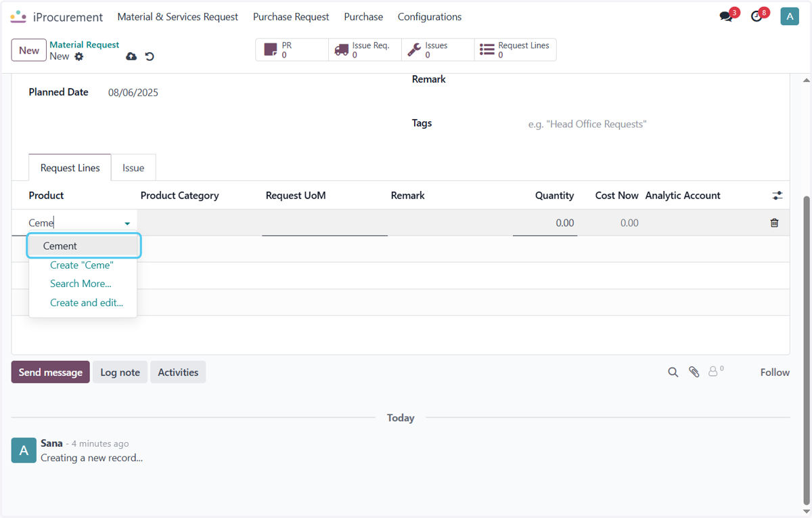Click the save-to-cloud icon

131,56
